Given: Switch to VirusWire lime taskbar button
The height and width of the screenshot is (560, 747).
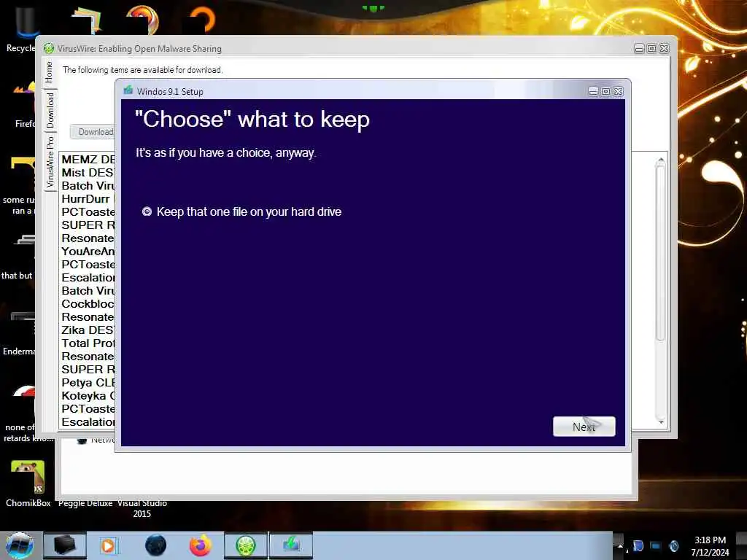Looking at the screenshot, I should 246,545.
